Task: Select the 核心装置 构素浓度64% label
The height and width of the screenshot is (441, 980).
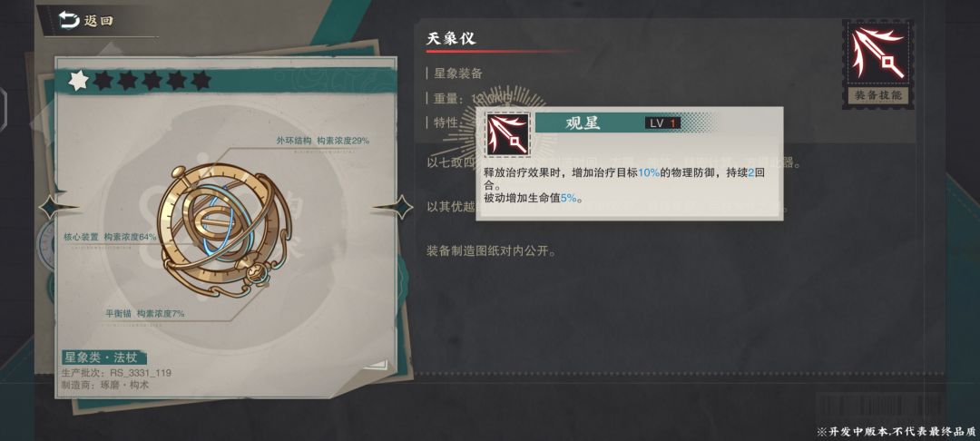Action: (110, 237)
